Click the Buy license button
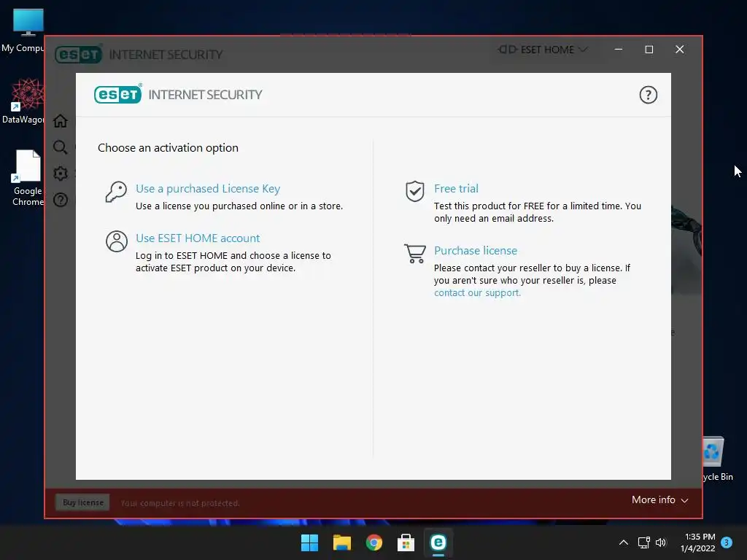Viewport: 747px width, 560px height. pos(83,502)
